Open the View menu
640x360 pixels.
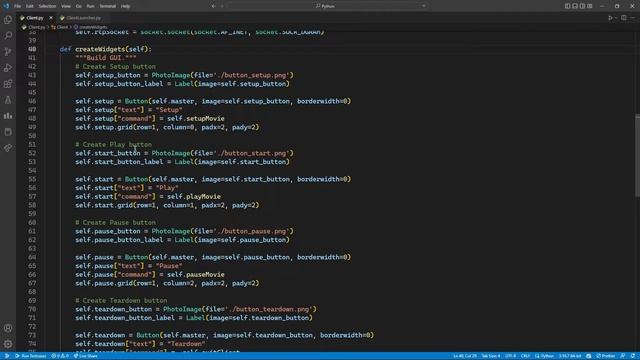click(x=66, y=6)
